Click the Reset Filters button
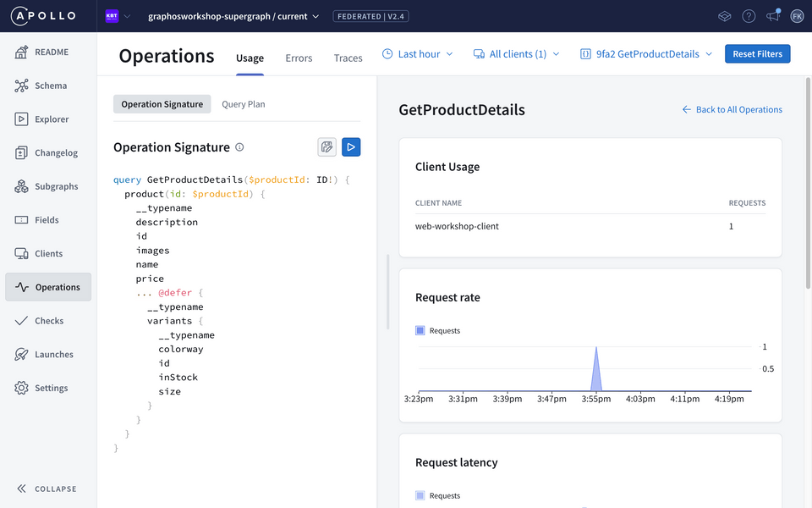 pyautogui.click(x=757, y=54)
